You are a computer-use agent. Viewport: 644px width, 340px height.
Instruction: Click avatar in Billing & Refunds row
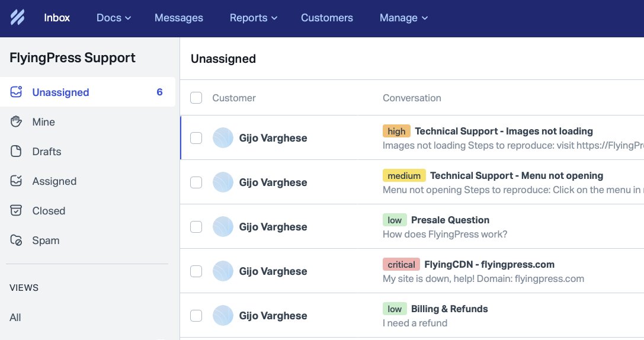tap(223, 315)
